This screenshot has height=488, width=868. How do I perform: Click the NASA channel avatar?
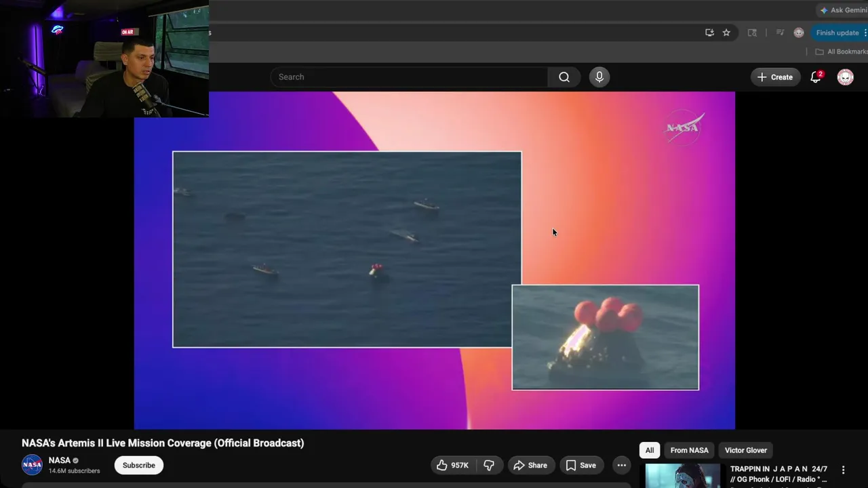click(x=32, y=465)
